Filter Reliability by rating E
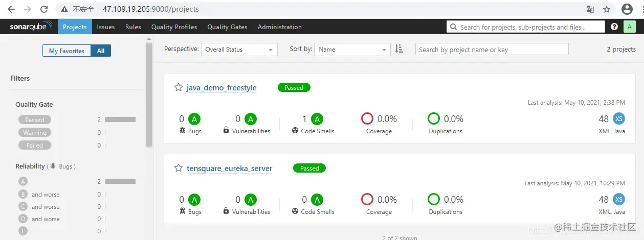Image resolution: width=644 pixels, height=240 pixels. (23, 231)
